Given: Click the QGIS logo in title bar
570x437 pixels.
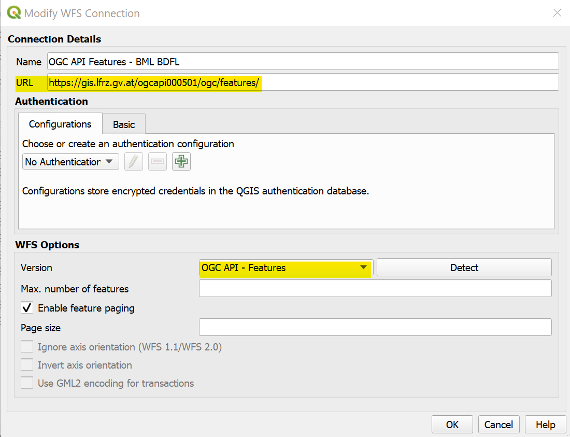Looking at the screenshot, I should [x=14, y=13].
